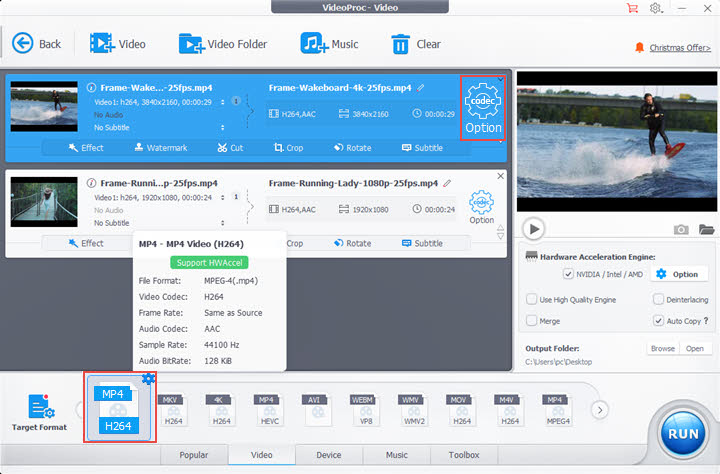This screenshot has height=474, width=720.
Task: Click the Clear trash icon
Action: (x=401, y=44)
